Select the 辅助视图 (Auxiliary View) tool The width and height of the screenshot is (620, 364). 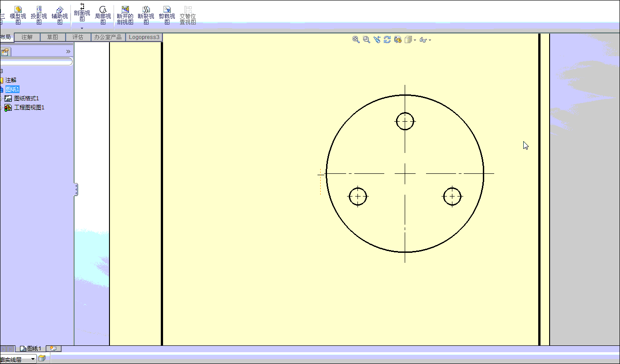pos(60,15)
